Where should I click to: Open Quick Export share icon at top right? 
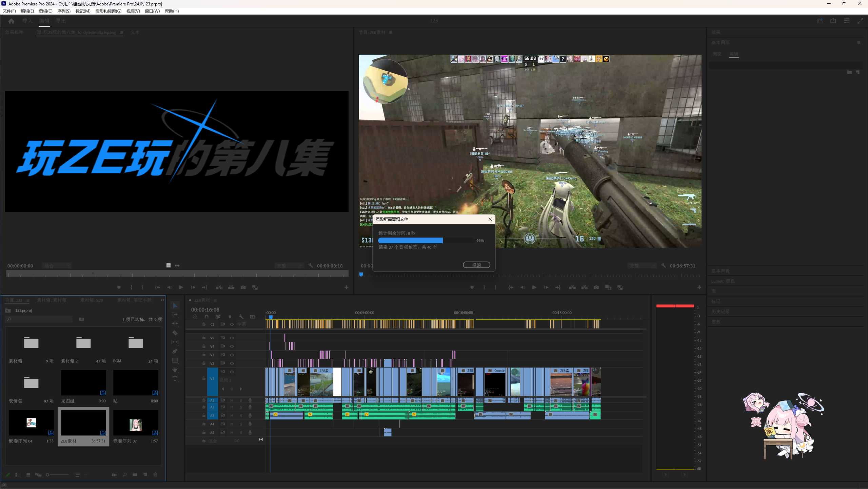[833, 21]
